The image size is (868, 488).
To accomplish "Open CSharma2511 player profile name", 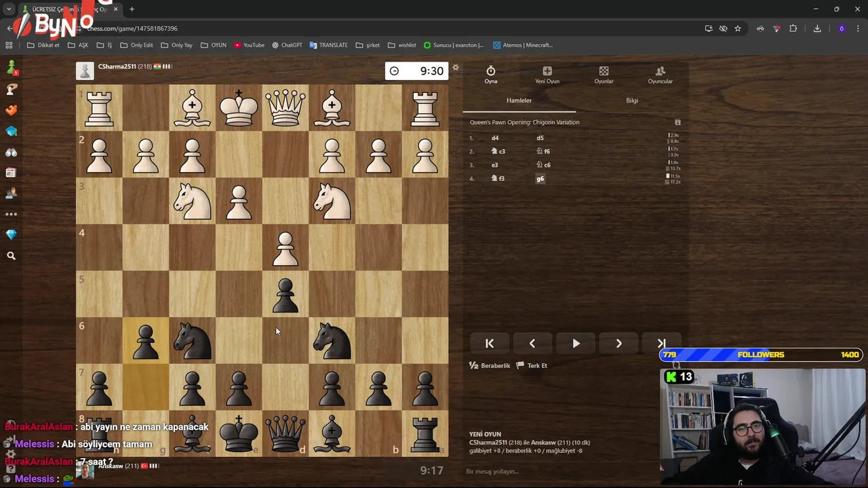I will pyautogui.click(x=117, y=66).
